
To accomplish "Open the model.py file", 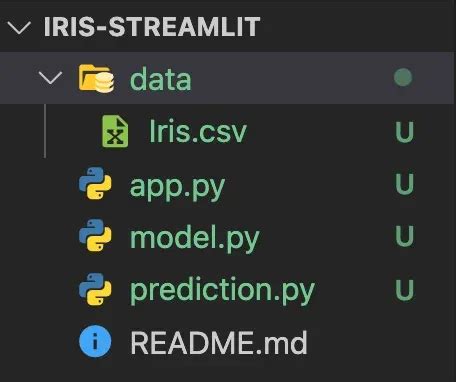I will (195, 238).
